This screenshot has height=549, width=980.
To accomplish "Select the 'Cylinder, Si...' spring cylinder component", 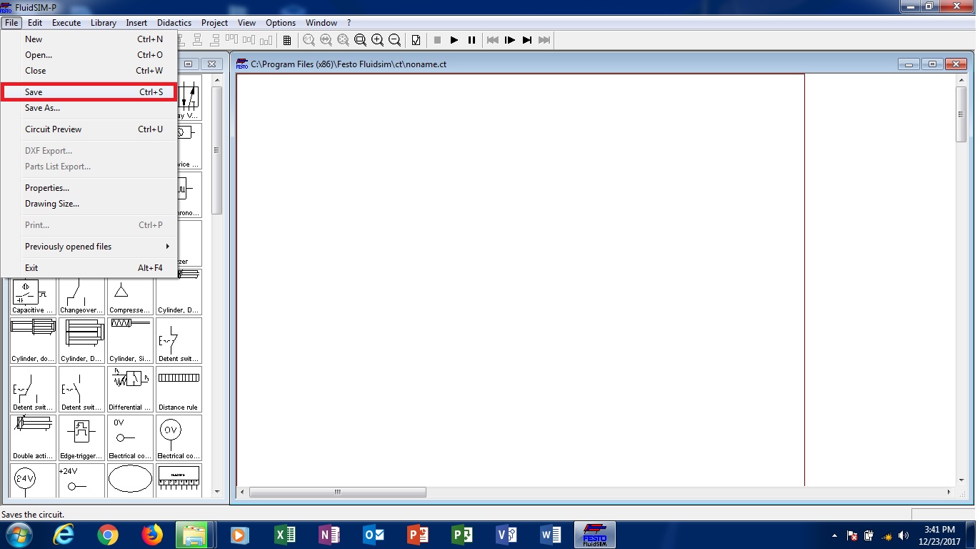I will pos(130,341).
